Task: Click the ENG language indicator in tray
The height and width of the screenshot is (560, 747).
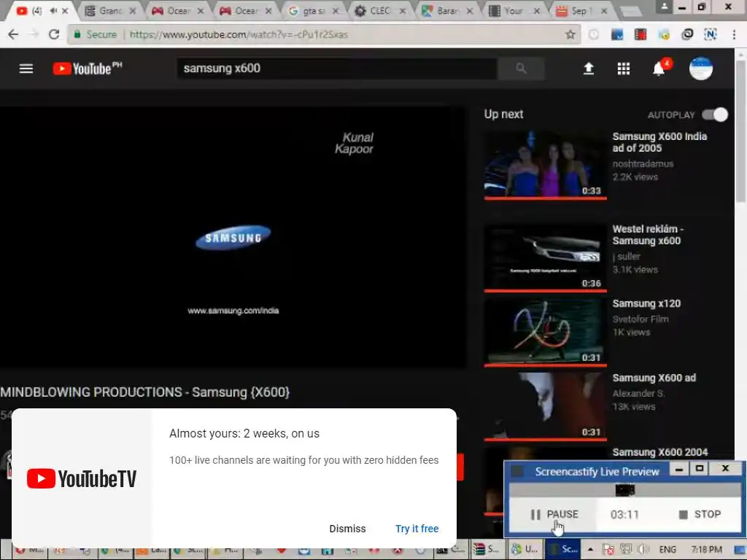Action: point(667,550)
